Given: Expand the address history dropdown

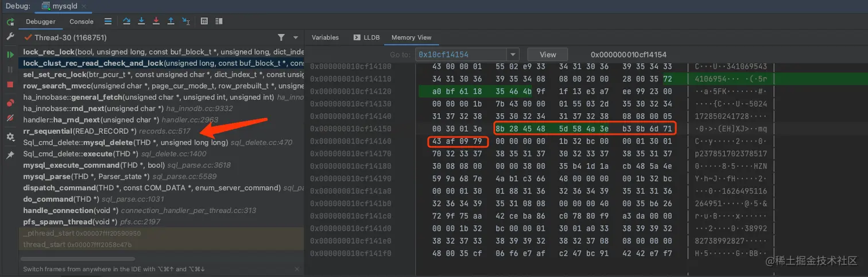Looking at the screenshot, I should (513, 55).
